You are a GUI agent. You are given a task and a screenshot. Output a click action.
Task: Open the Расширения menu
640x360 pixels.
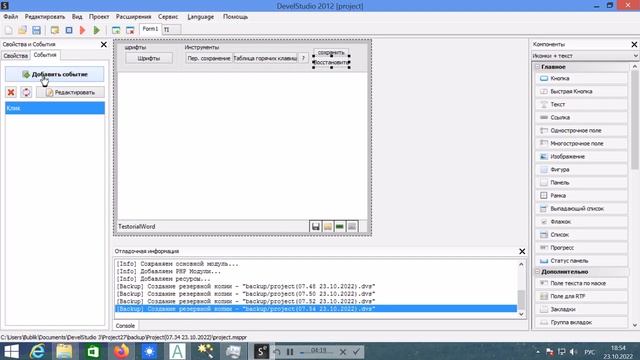[x=133, y=17]
